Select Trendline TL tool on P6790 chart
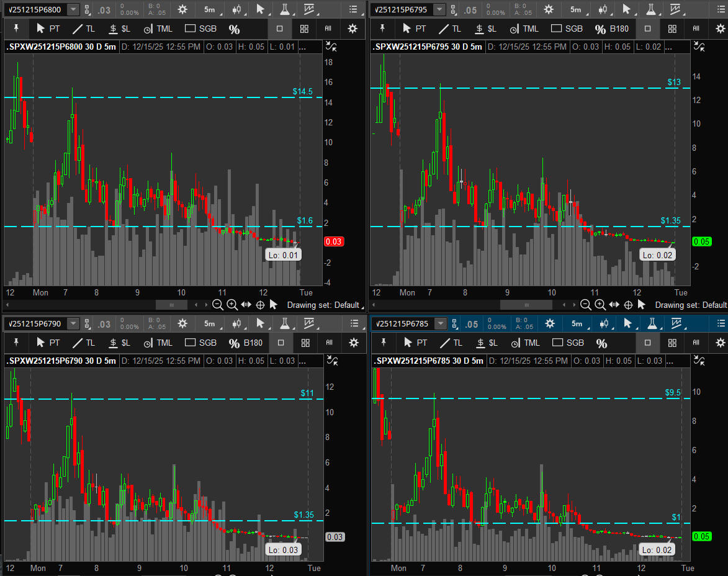The height and width of the screenshot is (576, 728). point(84,343)
